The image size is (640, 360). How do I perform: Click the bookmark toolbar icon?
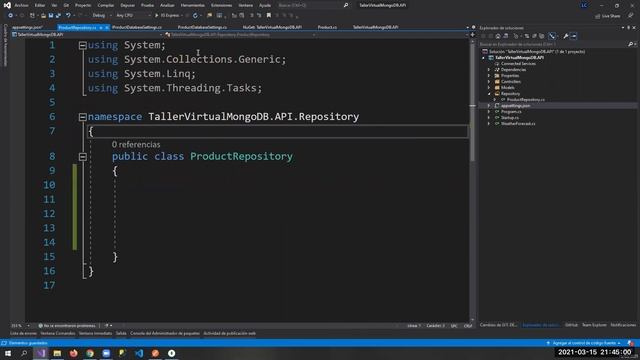pyautogui.click(x=269, y=16)
